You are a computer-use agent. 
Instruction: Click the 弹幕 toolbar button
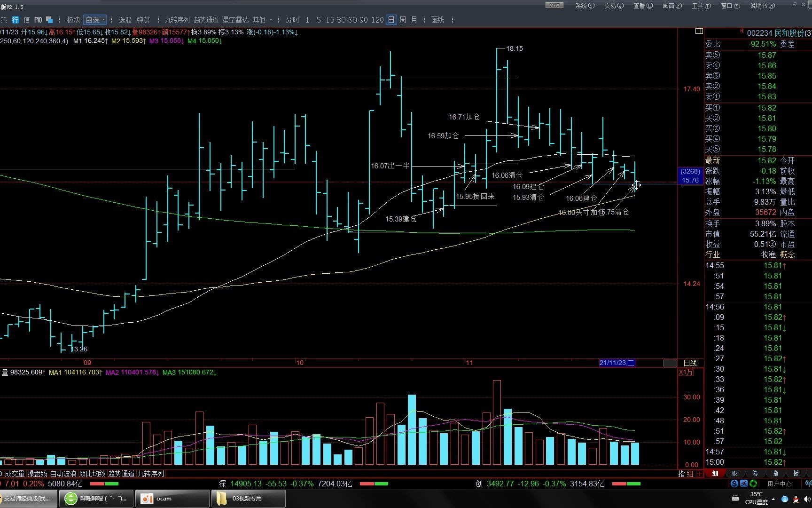[x=143, y=20]
